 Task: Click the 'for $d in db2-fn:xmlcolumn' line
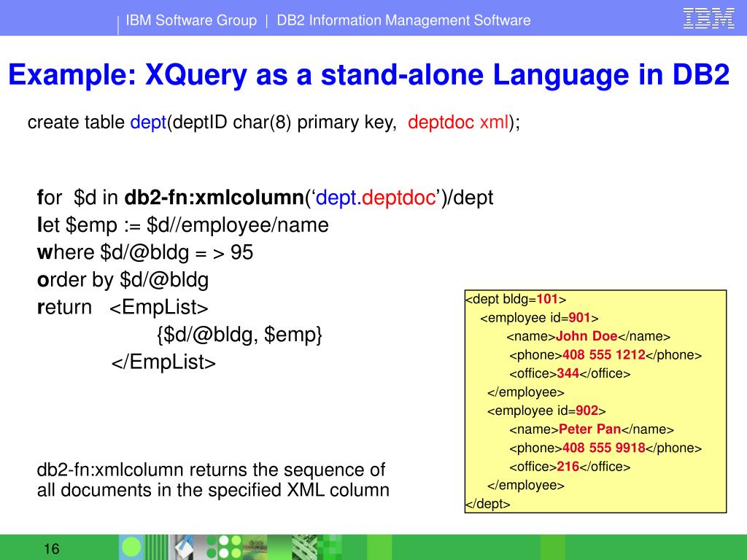point(265,198)
